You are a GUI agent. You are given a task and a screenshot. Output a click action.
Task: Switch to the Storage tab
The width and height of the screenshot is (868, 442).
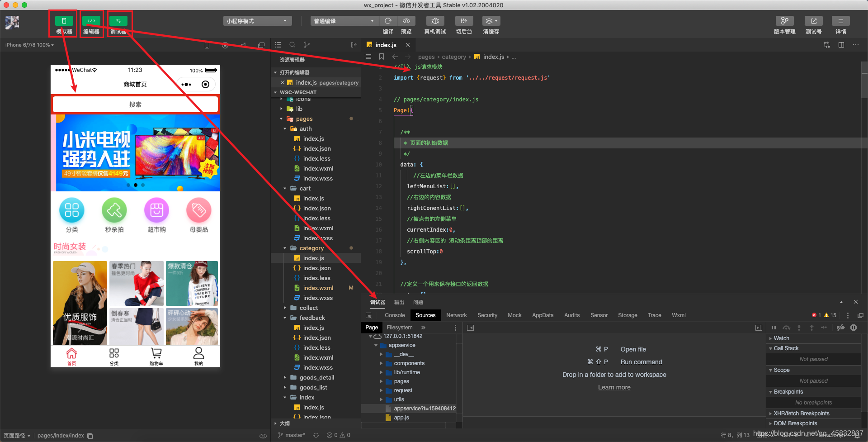[627, 315]
